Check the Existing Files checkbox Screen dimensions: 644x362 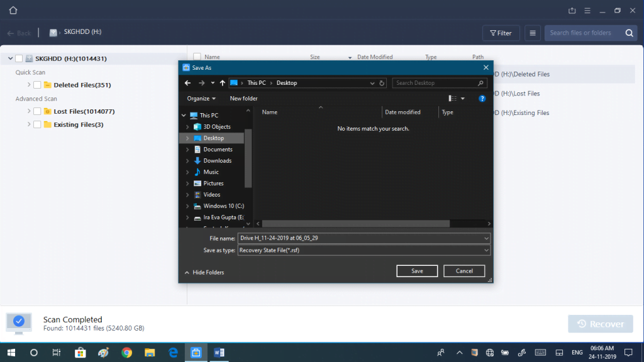[x=37, y=124]
